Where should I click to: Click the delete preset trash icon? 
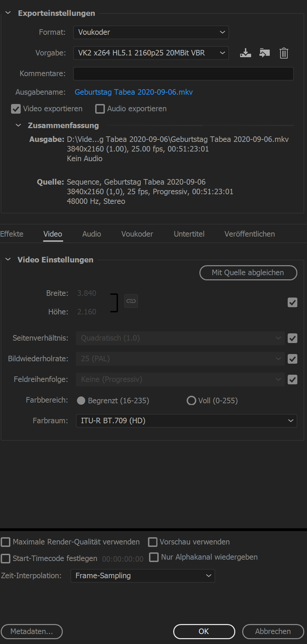pos(284,53)
